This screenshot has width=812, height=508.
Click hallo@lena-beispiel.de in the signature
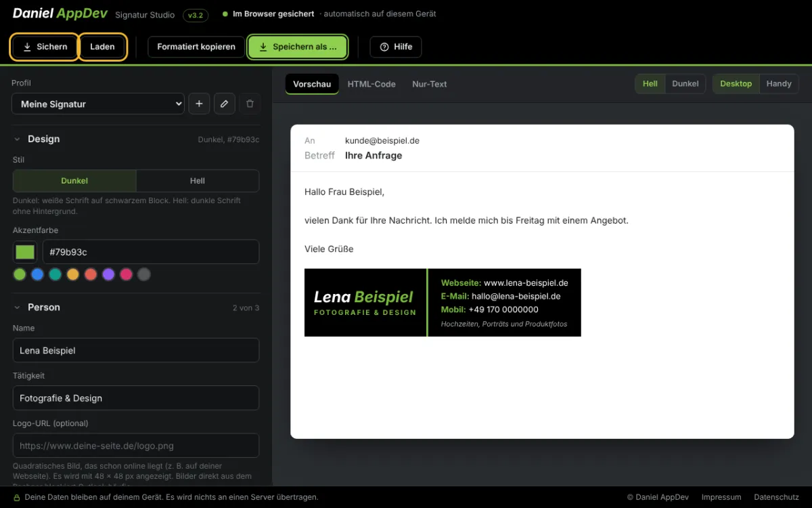[516, 296]
